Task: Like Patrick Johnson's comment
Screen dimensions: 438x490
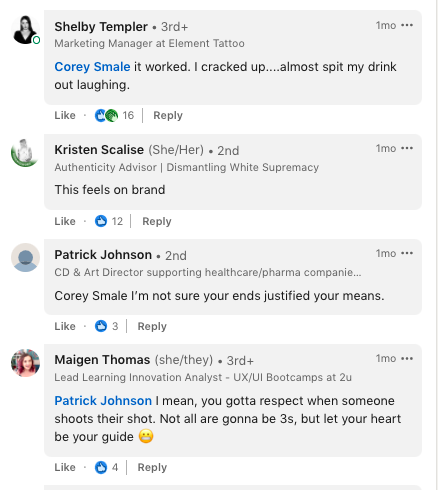Action: coord(65,326)
